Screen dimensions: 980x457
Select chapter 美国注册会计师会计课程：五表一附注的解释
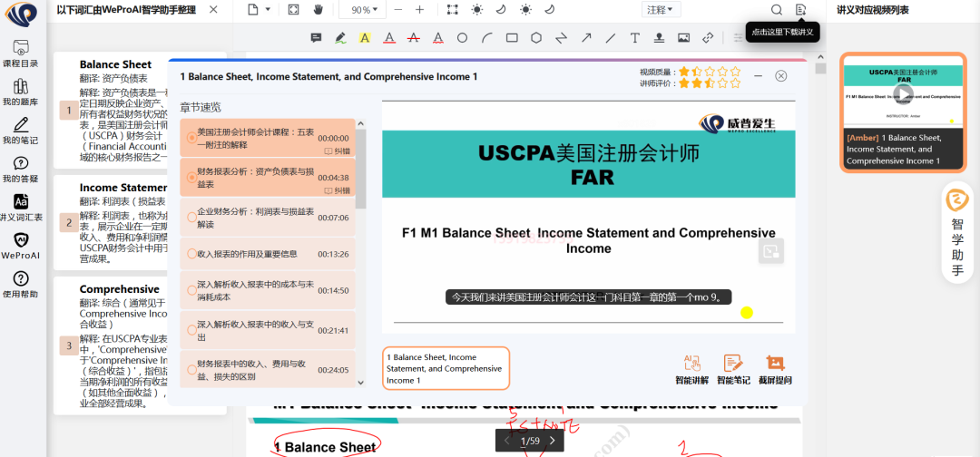pos(267,138)
